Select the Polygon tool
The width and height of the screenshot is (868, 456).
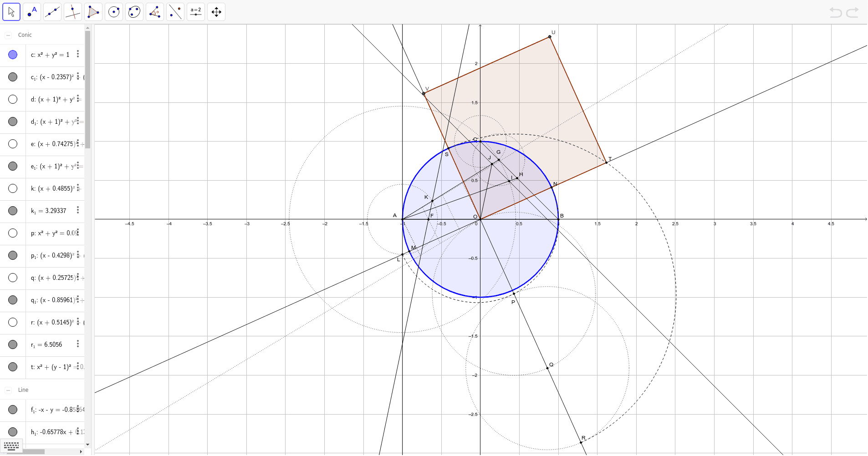[93, 11]
